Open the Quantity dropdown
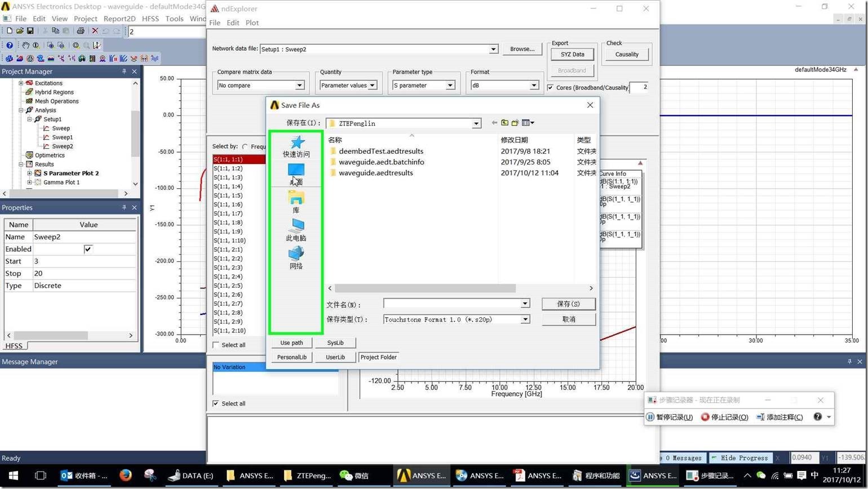Image resolution: width=868 pixels, height=489 pixels. click(372, 85)
